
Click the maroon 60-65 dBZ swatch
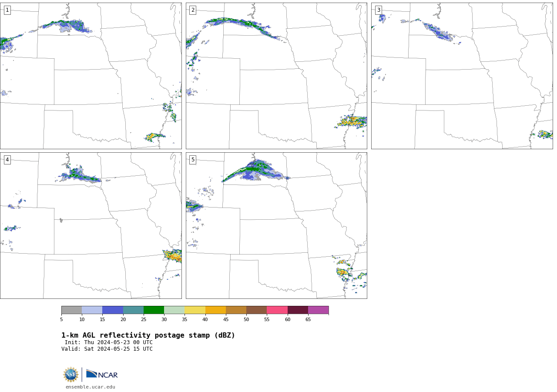(x=298, y=310)
